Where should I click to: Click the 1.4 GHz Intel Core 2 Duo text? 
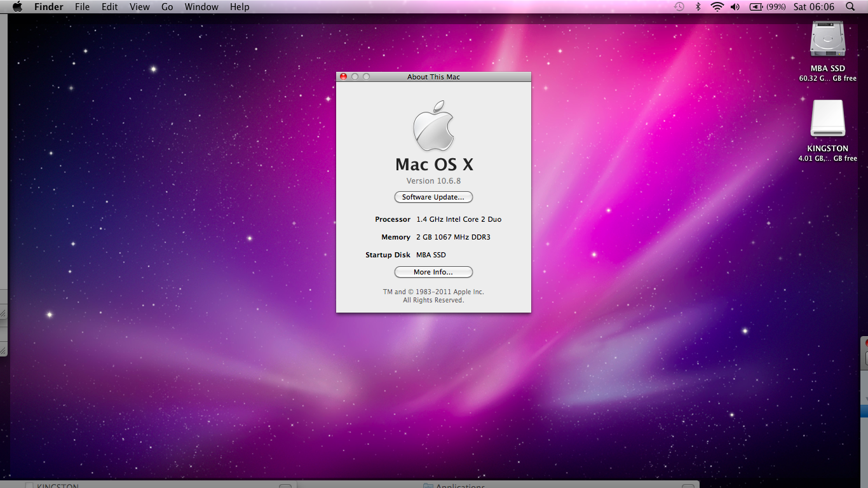point(459,219)
